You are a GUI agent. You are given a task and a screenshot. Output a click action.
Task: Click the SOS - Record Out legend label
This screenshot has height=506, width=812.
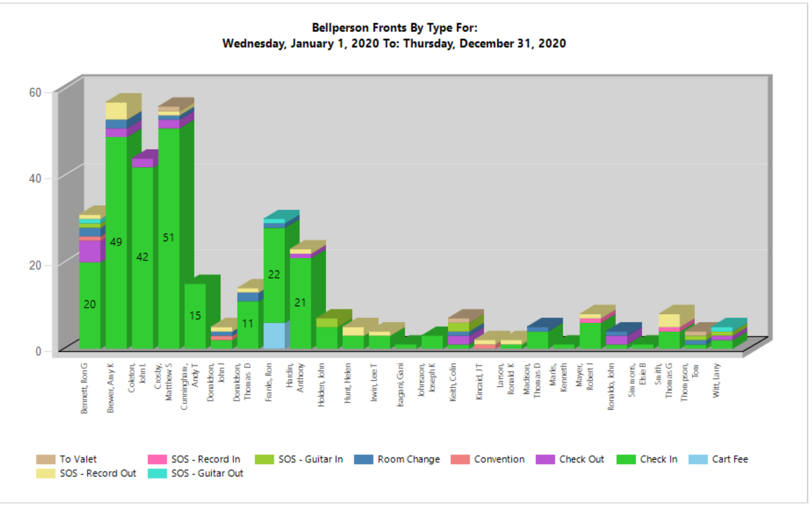[x=97, y=473]
